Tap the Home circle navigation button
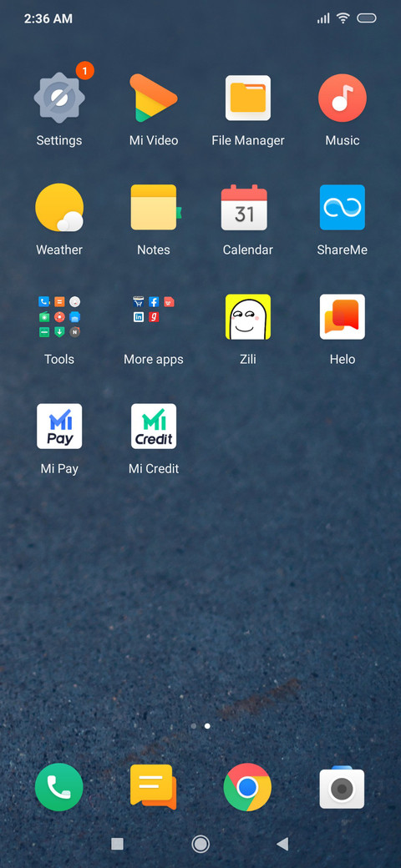The height and width of the screenshot is (868, 401). 200,844
